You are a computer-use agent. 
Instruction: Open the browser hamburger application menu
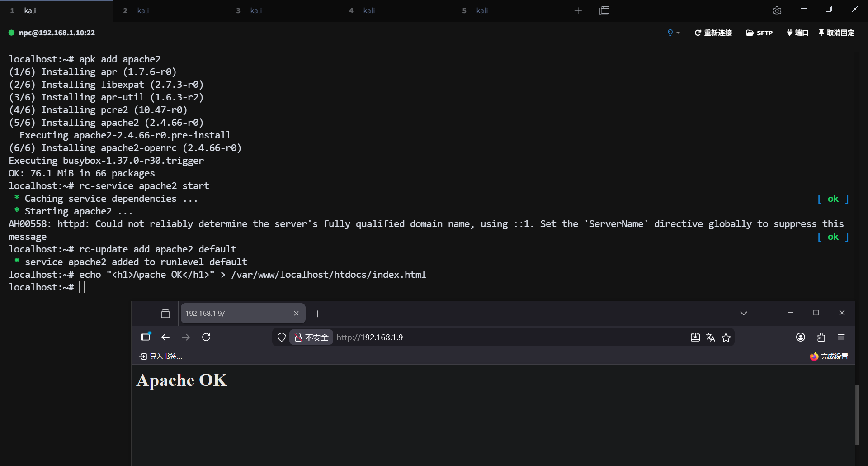point(841,337)
